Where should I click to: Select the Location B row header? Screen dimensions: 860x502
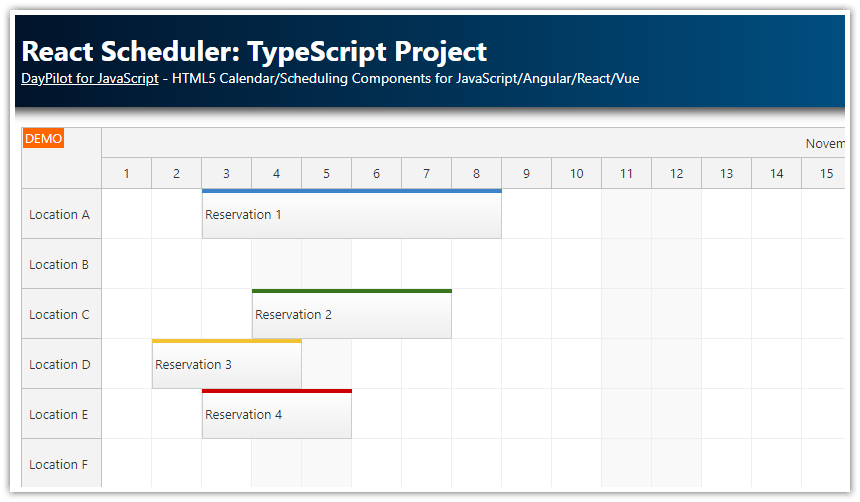click(x=61, y=264)
